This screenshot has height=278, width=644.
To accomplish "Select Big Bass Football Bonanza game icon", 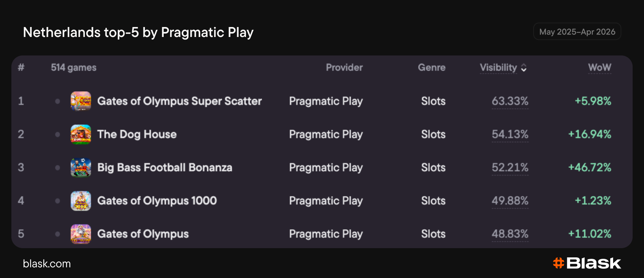I will [x=81, y=167].
